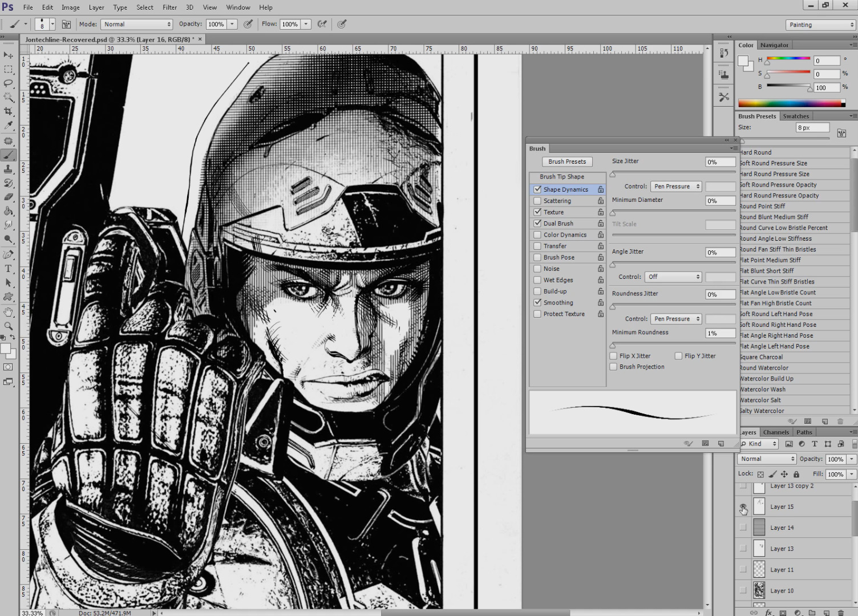Open the Filter menu
Viewport: 858px width, 616px height.
point(169,7)
